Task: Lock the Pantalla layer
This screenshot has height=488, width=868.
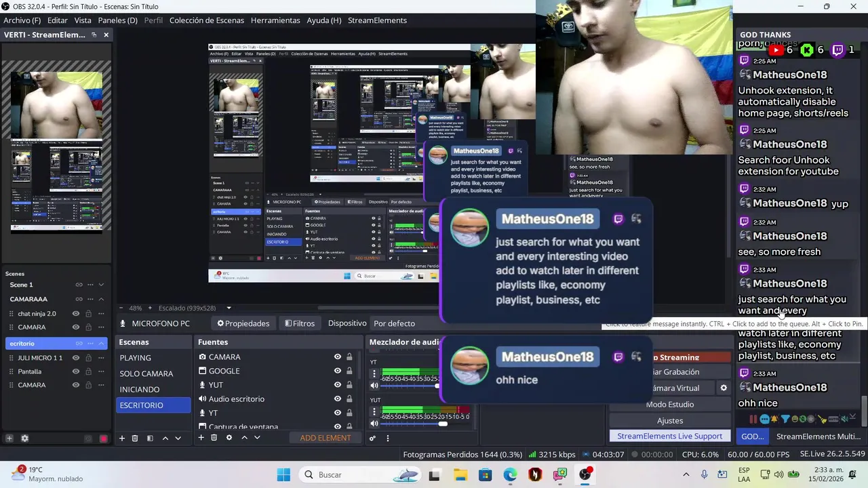Action: tap(87, 371)
